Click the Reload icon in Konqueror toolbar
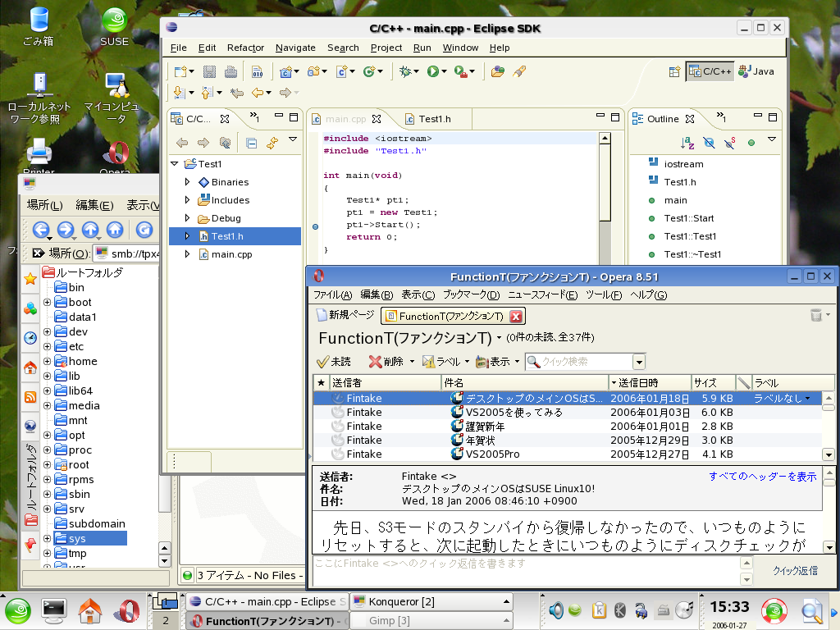The height and width of the screenshot is (630, 840). point(144,230)
